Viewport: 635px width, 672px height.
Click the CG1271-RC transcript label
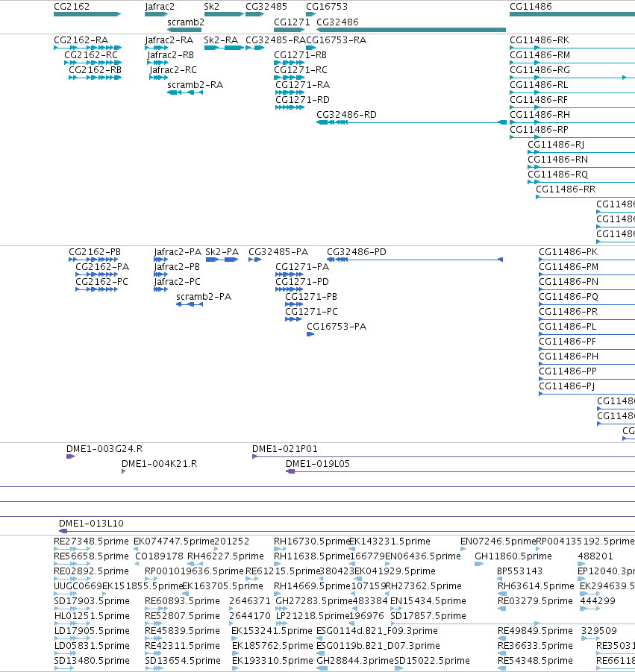point(301,70)
